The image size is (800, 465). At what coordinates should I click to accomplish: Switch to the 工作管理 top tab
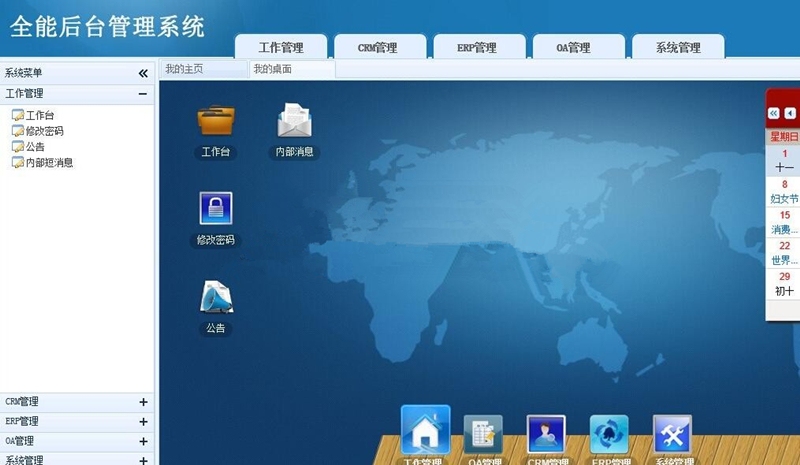point(281,47)
